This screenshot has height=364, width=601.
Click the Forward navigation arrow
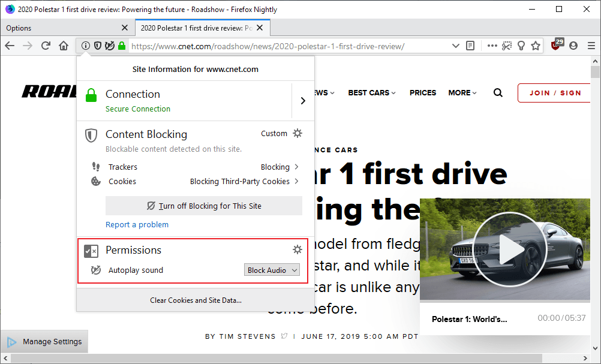point(28,46)
